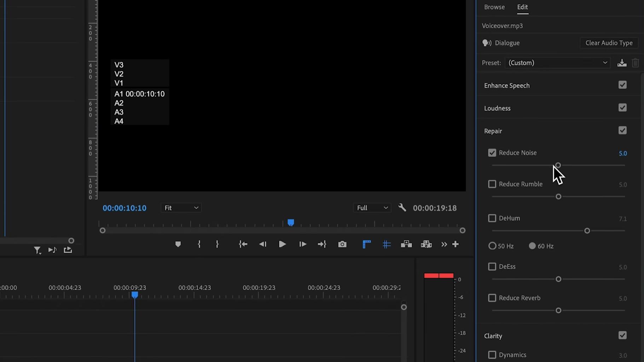Export frame with camera icon

(x=342, y=244)
